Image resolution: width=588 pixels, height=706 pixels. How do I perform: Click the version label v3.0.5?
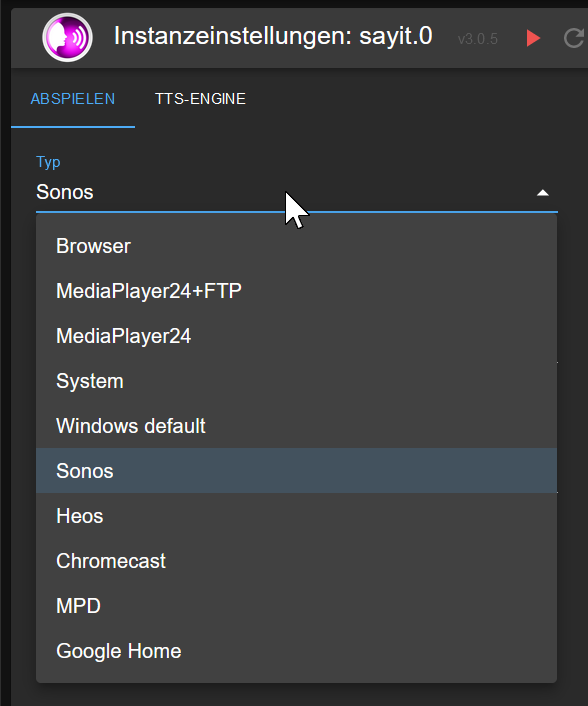[x=477, y=39]
